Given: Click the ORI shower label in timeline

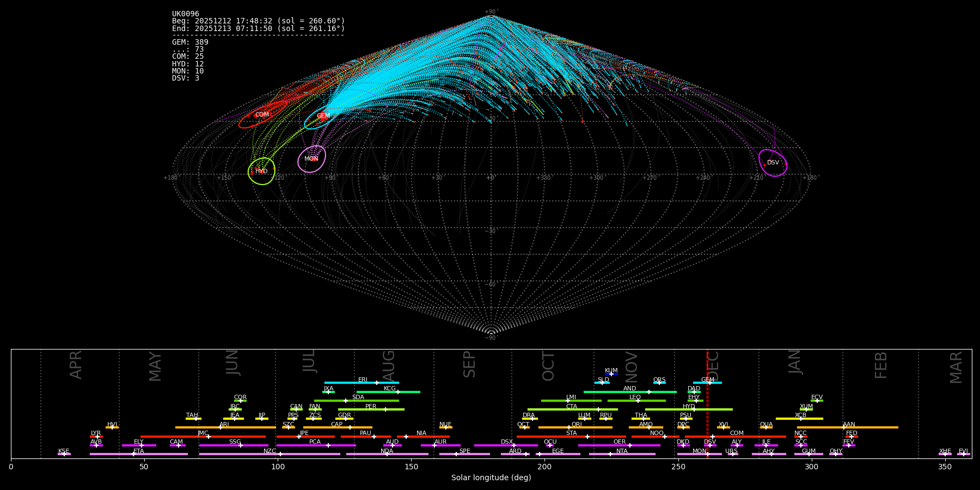Looking at the screenshot, I should pos(577,425).
